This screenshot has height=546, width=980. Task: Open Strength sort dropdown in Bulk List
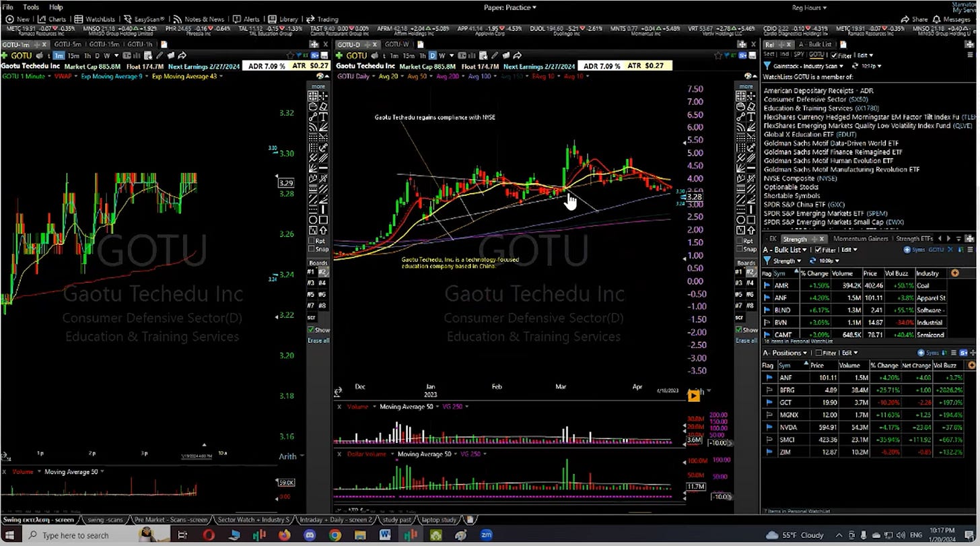point(787,261)
